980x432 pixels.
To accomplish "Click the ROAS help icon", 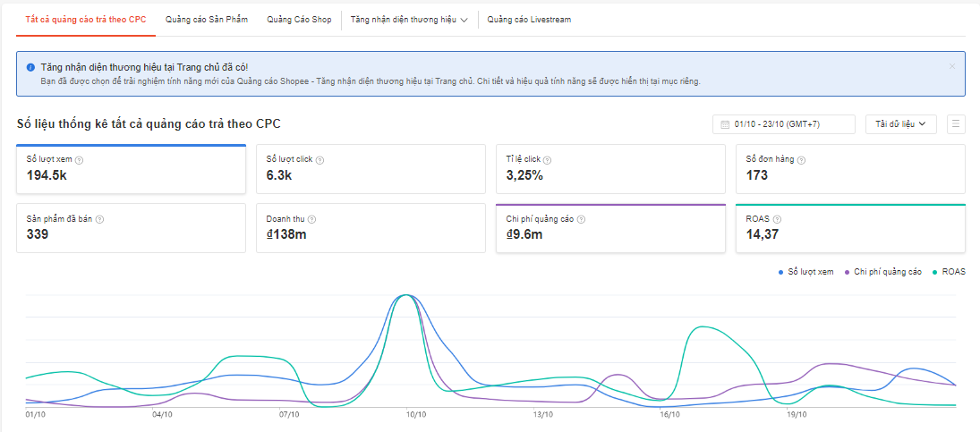I will pos(778,219).
